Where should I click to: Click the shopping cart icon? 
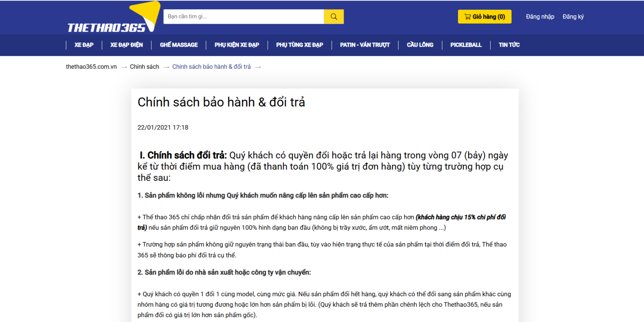click(467, 16)
